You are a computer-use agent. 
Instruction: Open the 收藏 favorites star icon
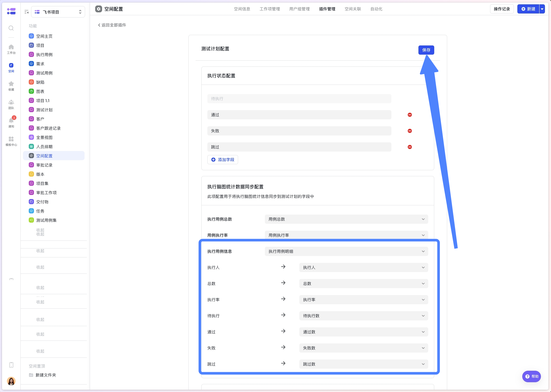tap(11, 86)
